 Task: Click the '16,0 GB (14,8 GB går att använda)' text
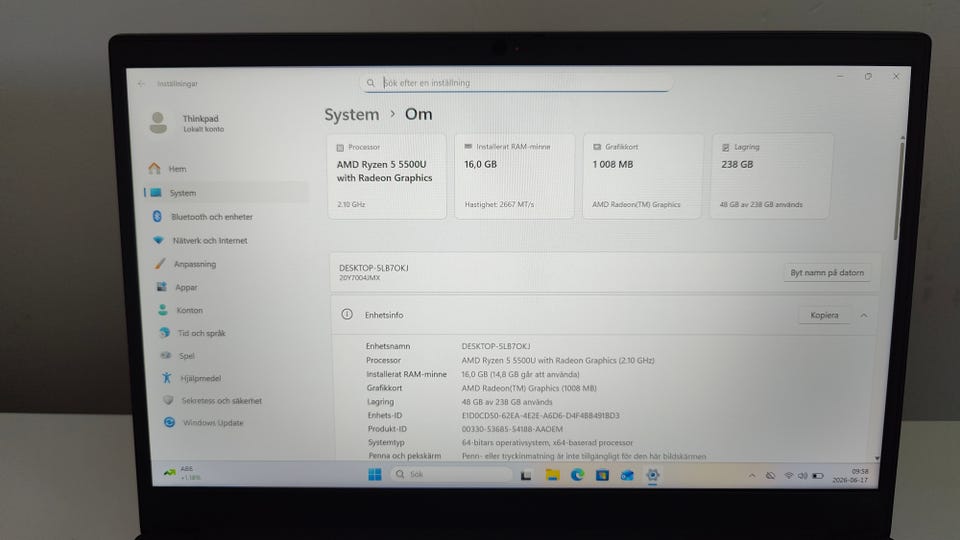point(520,374)
